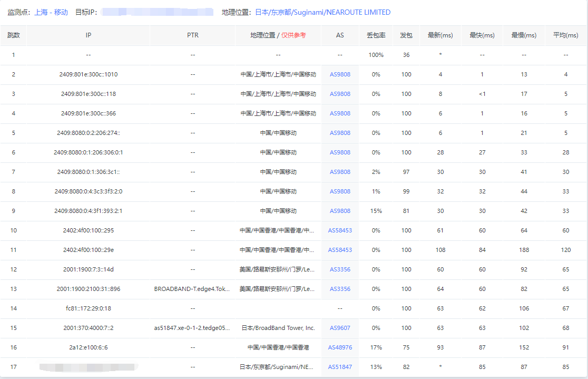Open the AS9607 link
Image resolution: width=588 pixels, height=379 pixels.
click(x=340, y=328)
